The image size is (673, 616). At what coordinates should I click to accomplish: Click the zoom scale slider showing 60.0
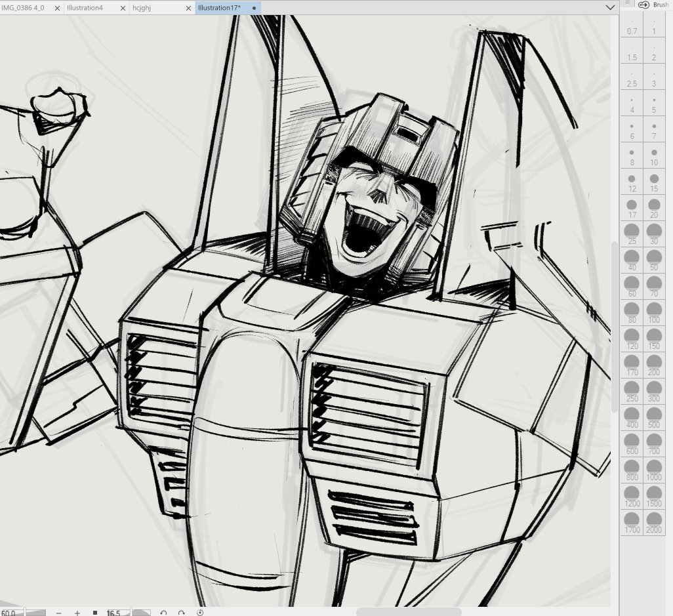(x=23, y=613)
